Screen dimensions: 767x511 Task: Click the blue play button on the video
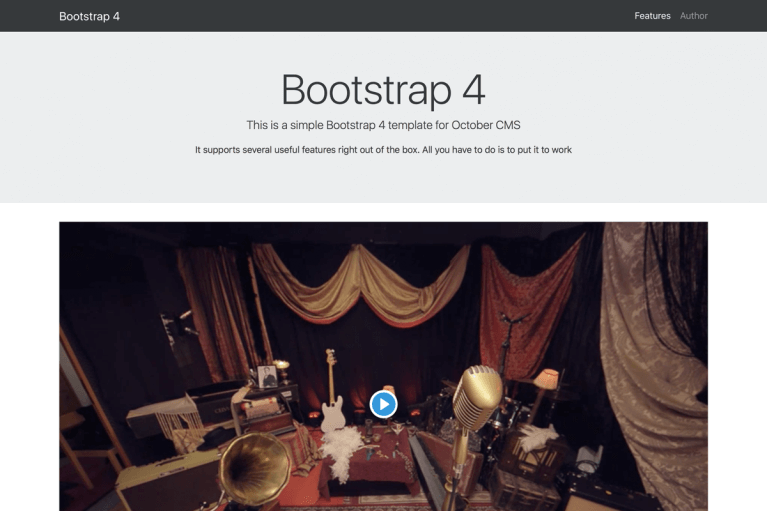pyautogui.click(x=384, y=404)
